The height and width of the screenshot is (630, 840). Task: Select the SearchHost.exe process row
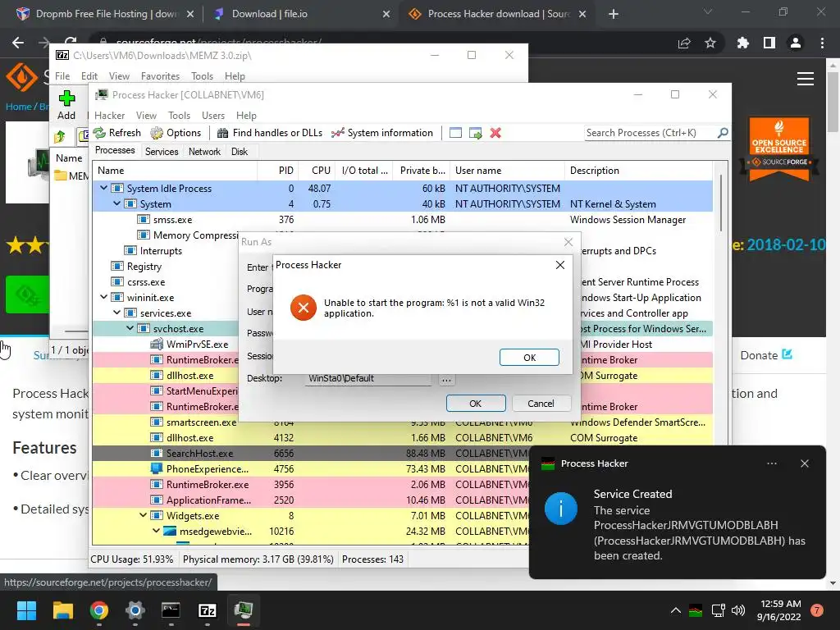click(x=311, y=453)
